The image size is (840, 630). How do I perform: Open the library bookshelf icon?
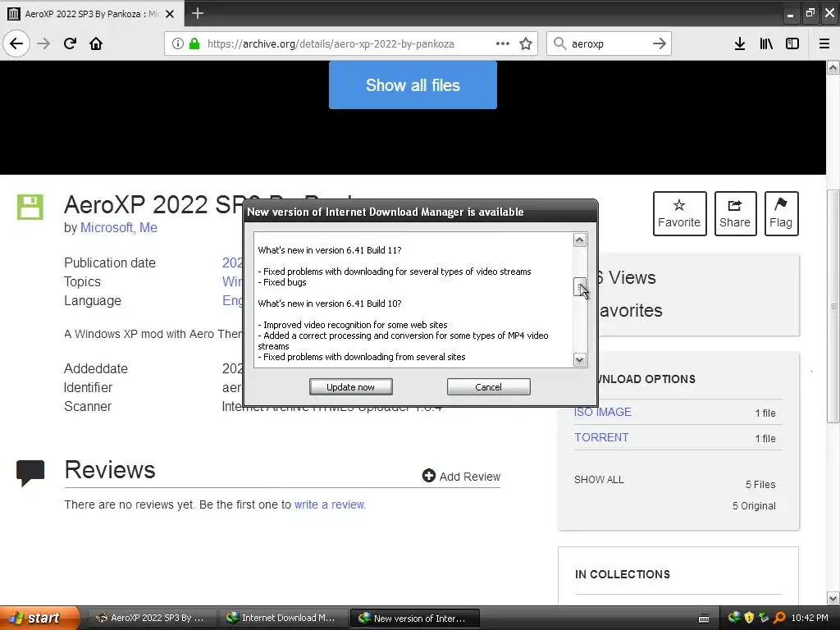tap(766, 43)
